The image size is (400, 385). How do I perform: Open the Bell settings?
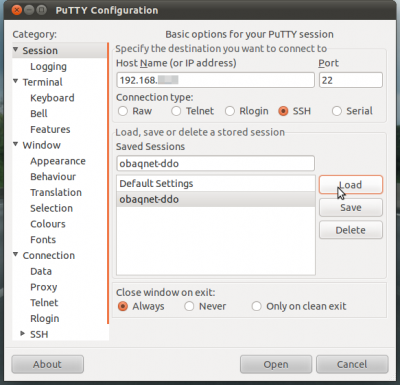[39, 114]
